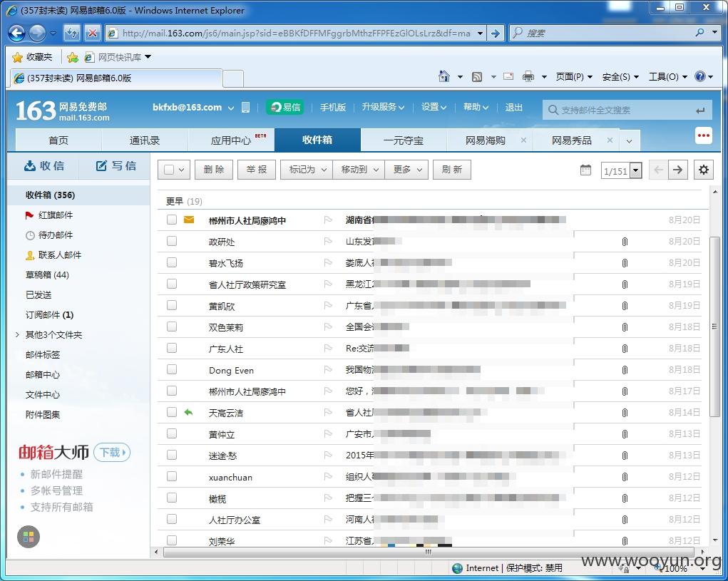Image resolution: width=728 pixels, height=581 pixels.
Task: Click the search enter arrow in mail search
Action: click(x=701, y=110)
